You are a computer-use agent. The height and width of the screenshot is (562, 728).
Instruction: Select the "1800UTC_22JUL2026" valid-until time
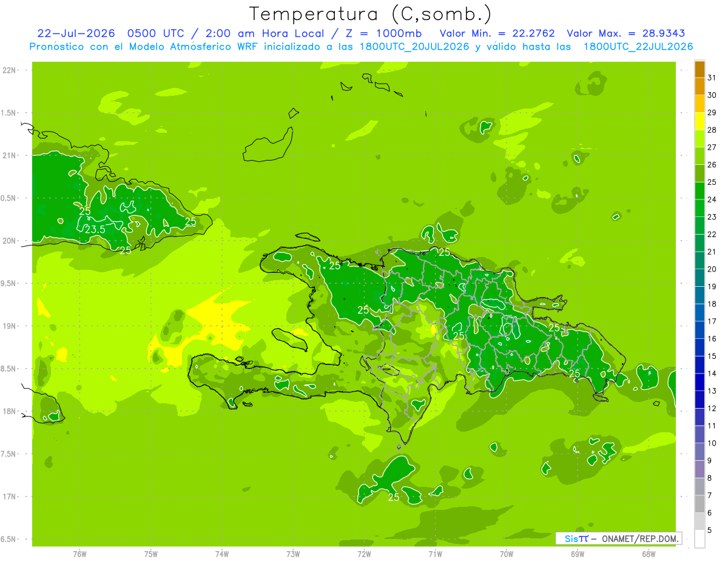tap(638, 47)
